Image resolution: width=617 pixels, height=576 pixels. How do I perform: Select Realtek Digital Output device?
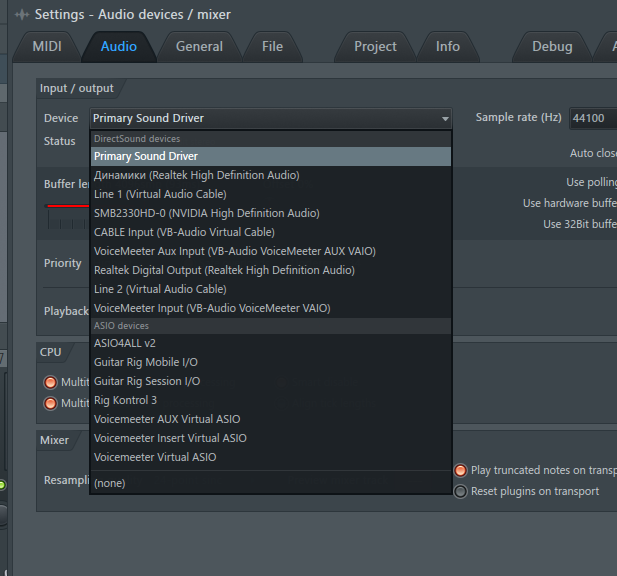223,270
